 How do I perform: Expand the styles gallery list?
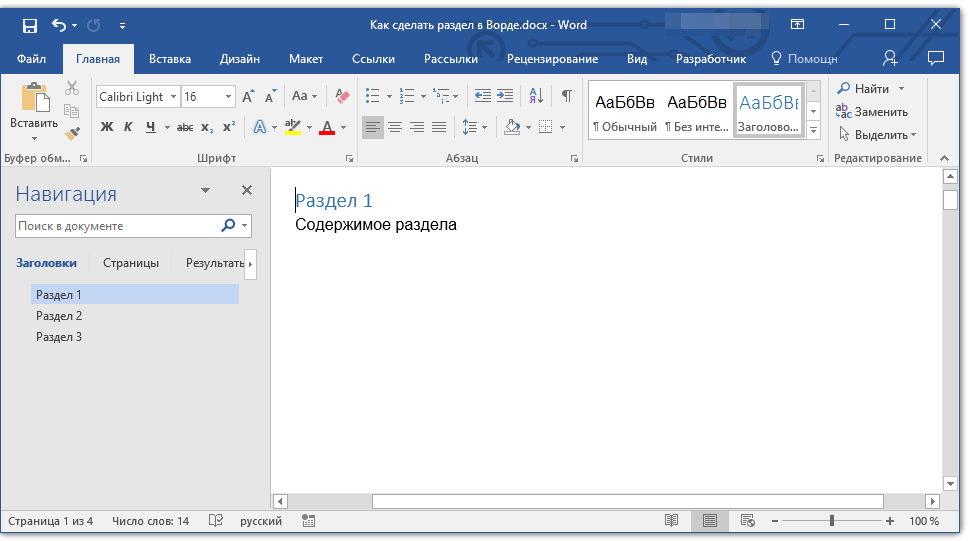pyautogui.click(x=814, y=131)
